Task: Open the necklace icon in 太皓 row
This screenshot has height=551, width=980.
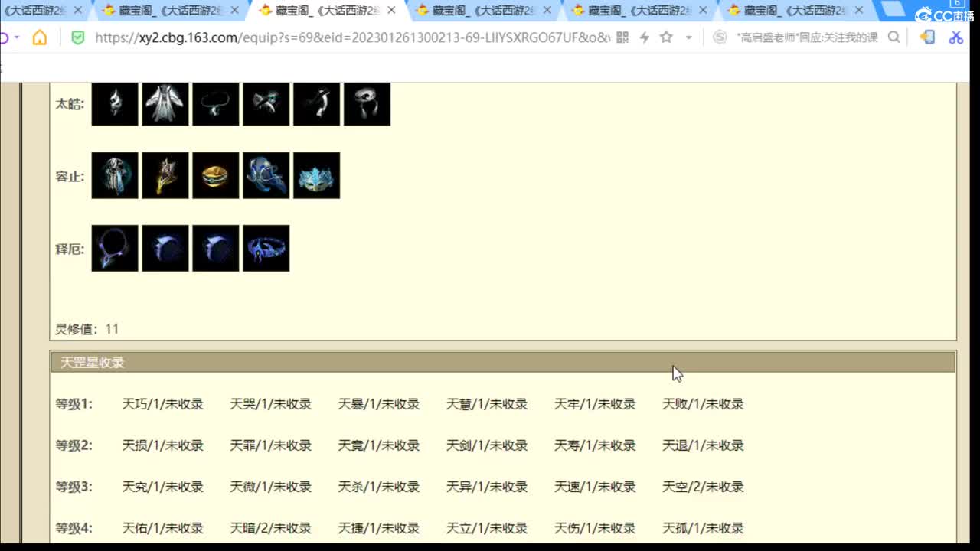Action: click(216, 104)
